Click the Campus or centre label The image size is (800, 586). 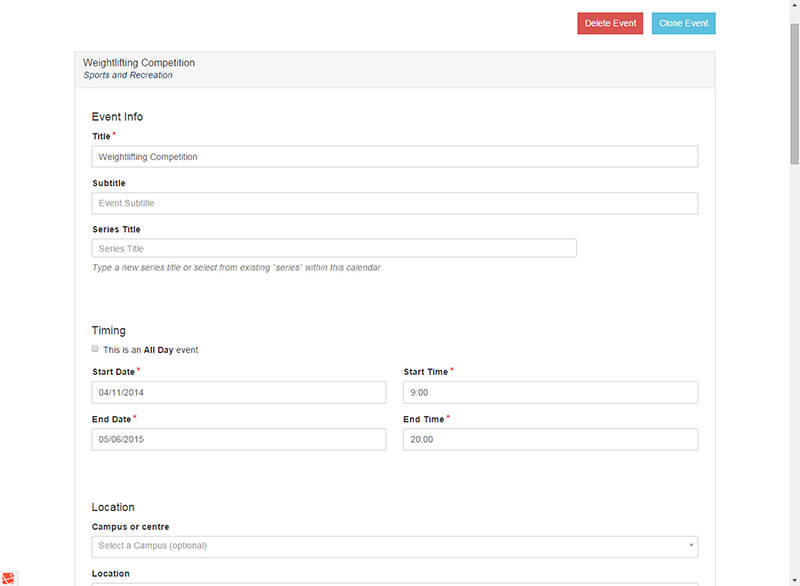[131, 527]
